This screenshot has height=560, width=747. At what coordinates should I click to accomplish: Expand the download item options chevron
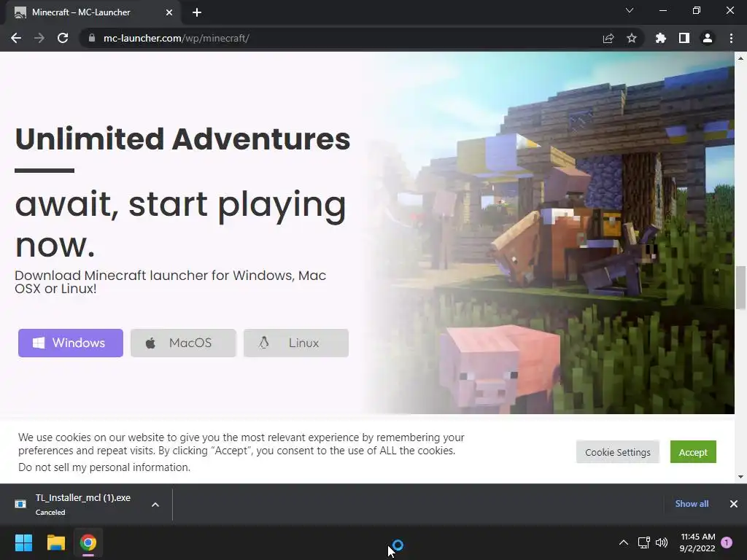[x=155, y=505]
